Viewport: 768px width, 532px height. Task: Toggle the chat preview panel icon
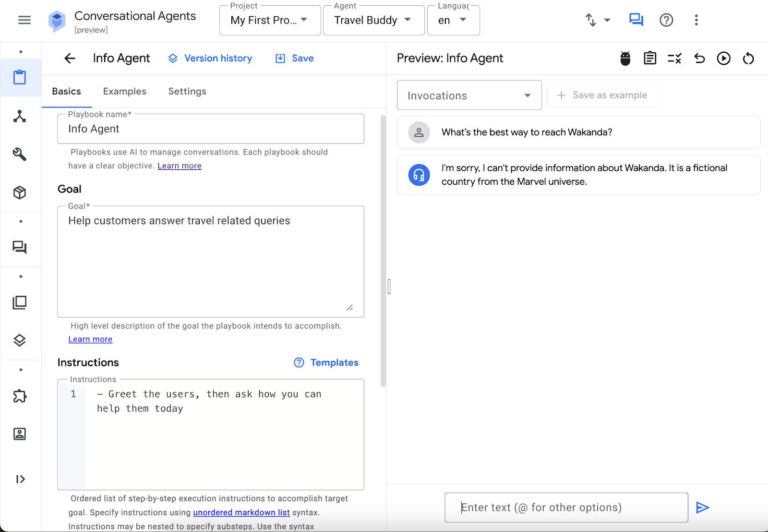636,20
